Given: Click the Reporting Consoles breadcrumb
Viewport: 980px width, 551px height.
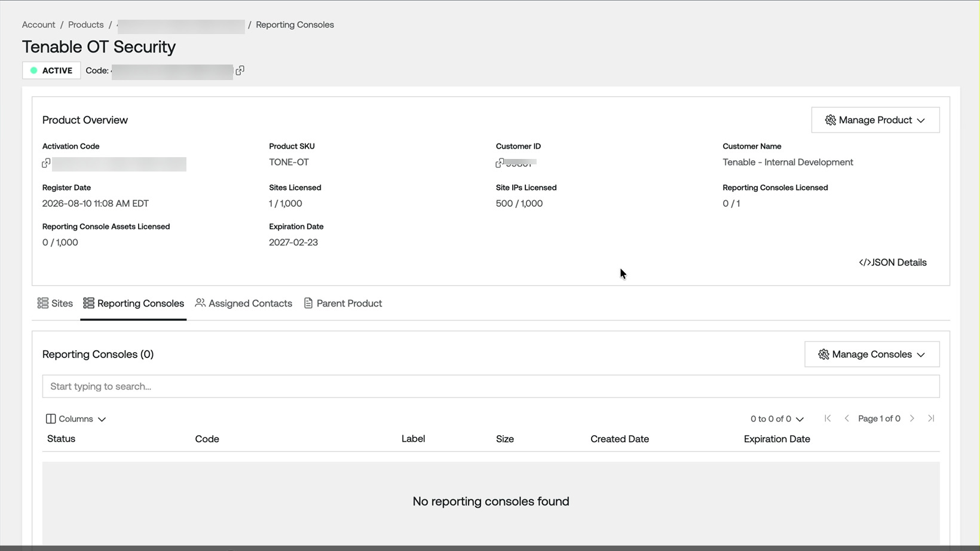Looking at the screenshot, I should click(295, 25).
